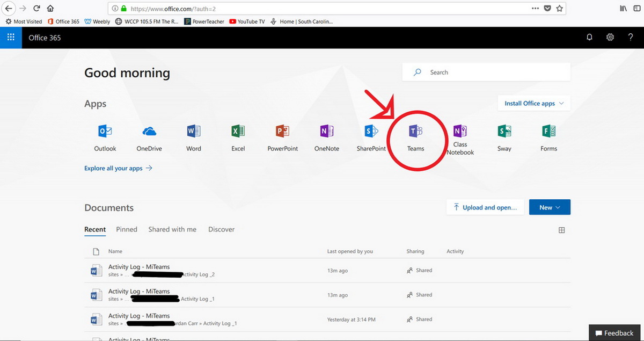This screenshot has width=644, height=341.
Task: Open the Office 365 bookmark
Action: click(x=63, y=21)
